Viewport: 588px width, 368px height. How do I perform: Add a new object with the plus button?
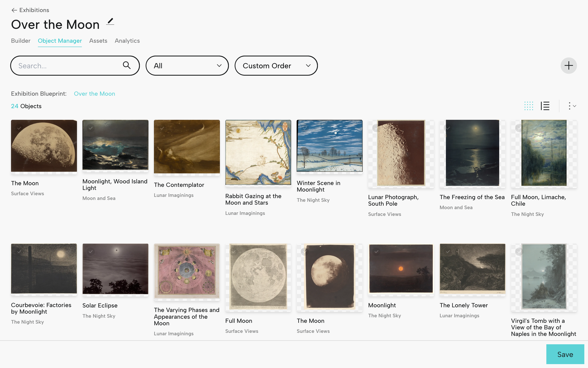point(569,65)
